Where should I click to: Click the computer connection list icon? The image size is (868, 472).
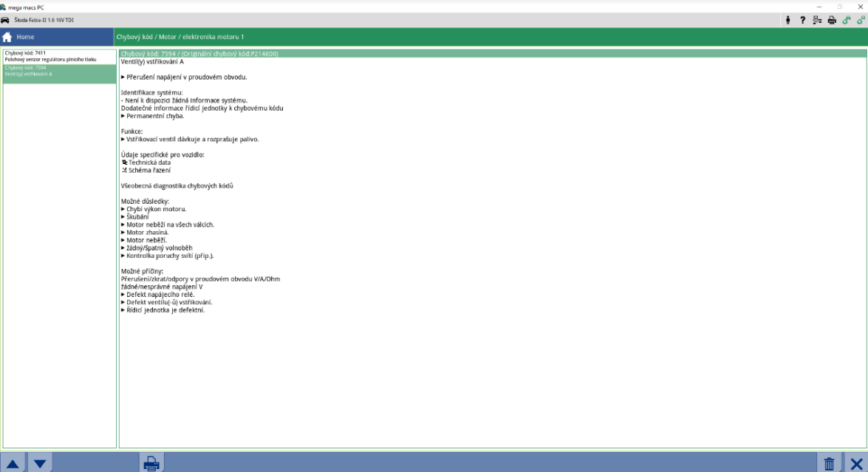pos(817,21)
